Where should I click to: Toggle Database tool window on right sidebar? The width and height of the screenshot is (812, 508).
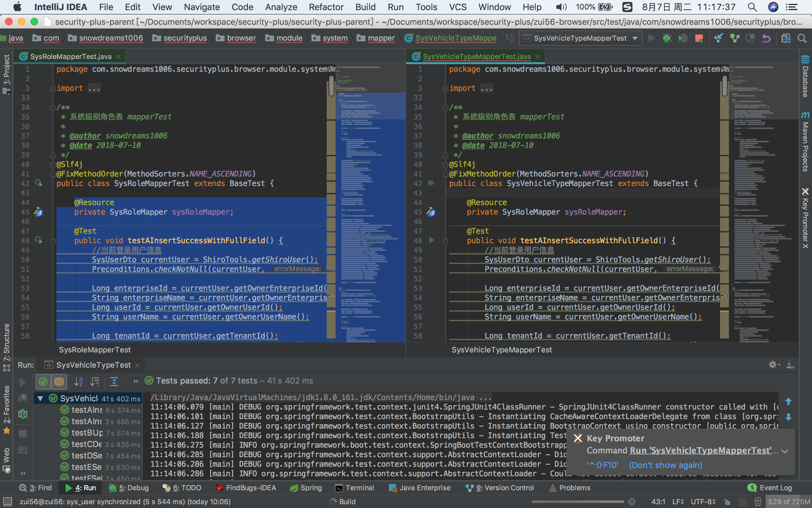click(x=805, y=77)
